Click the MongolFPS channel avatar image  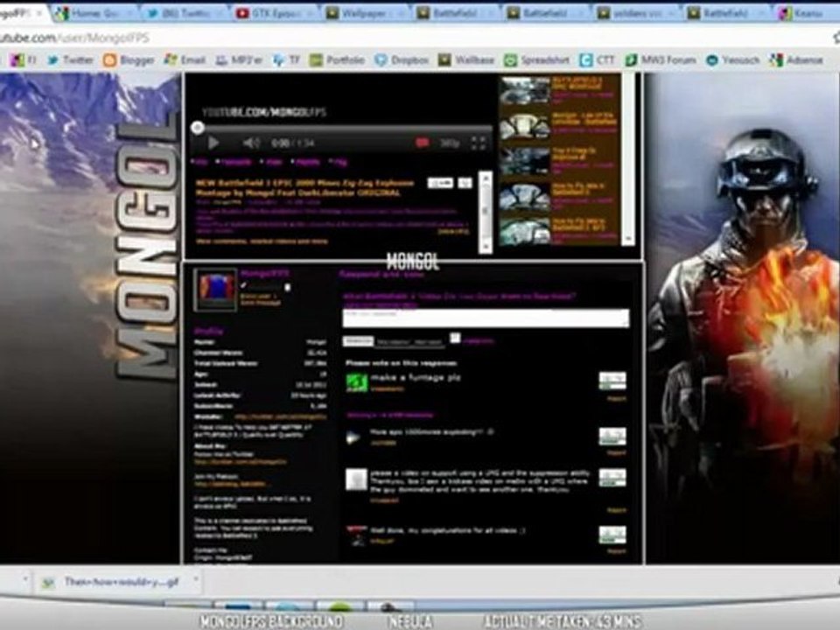[x=215, y=290]
